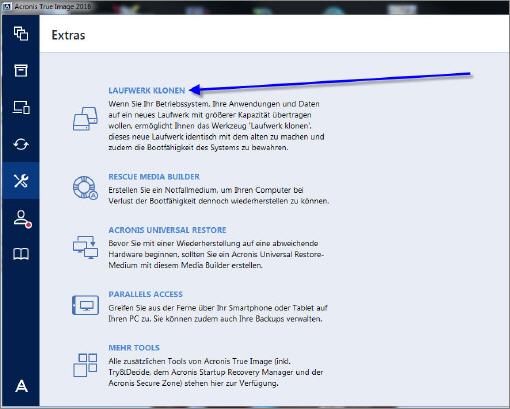Select the Extras tools sidebar icon

click(x=21, y=181)
